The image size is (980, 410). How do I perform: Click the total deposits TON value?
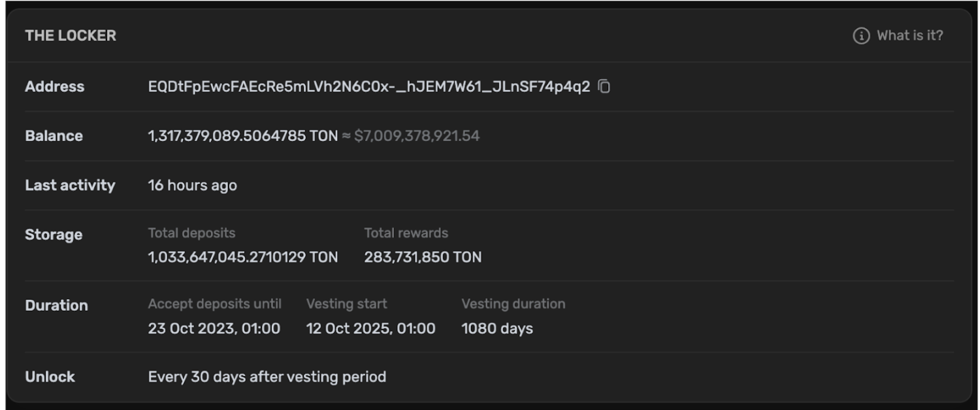point(242,257)
